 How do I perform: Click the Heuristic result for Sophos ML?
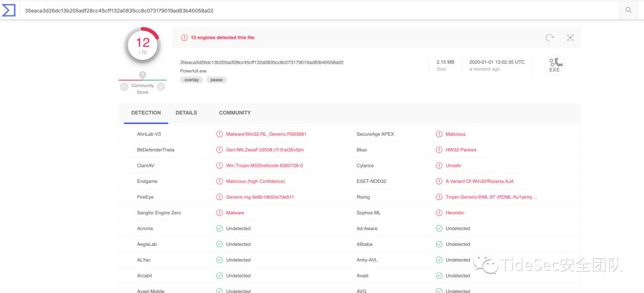[455, 213]
